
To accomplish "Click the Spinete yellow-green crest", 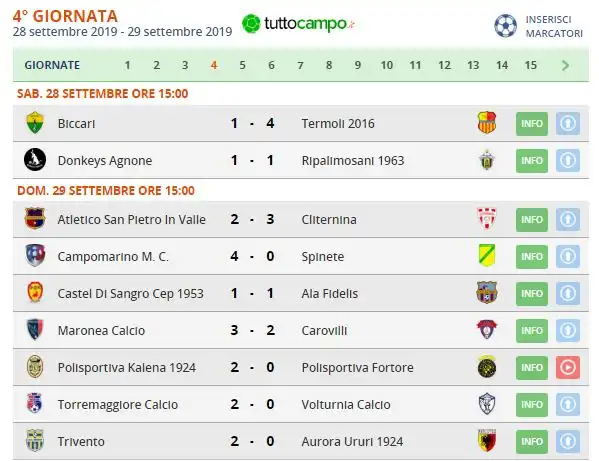I will tap(487, 256).
